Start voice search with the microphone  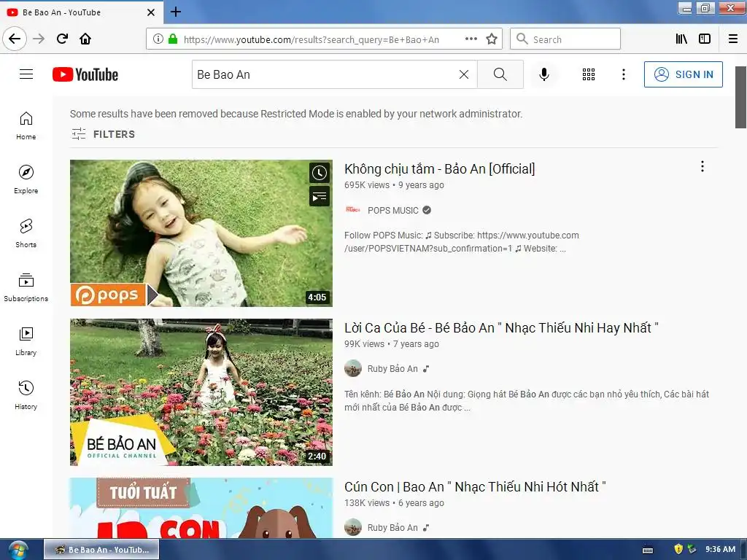[x=544, y=74]
